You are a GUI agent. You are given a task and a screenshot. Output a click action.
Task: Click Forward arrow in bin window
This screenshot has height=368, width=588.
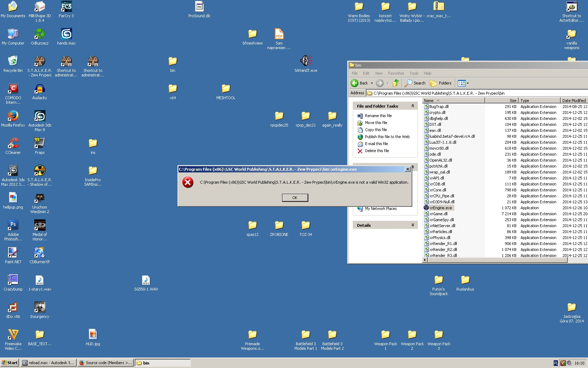(380, 83)
